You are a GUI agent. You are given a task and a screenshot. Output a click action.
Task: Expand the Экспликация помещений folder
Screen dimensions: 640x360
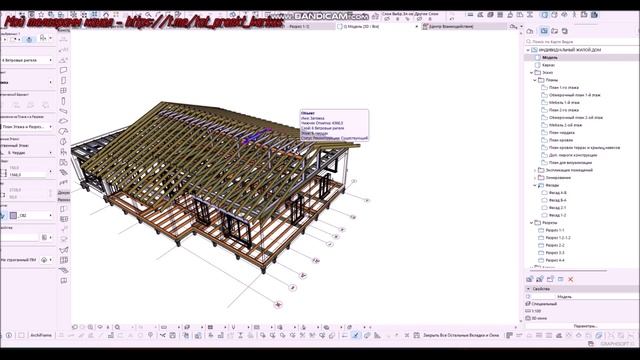pos(535,170)
